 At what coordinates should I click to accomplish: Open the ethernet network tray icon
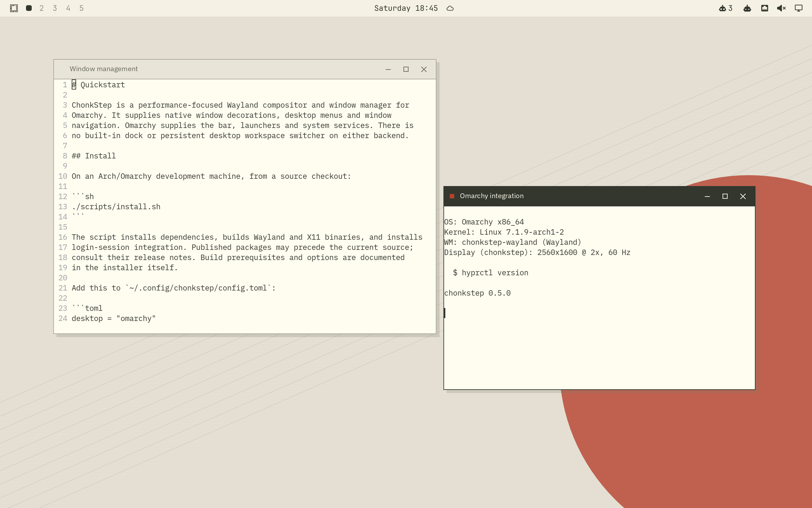click(x=765, y=8)
